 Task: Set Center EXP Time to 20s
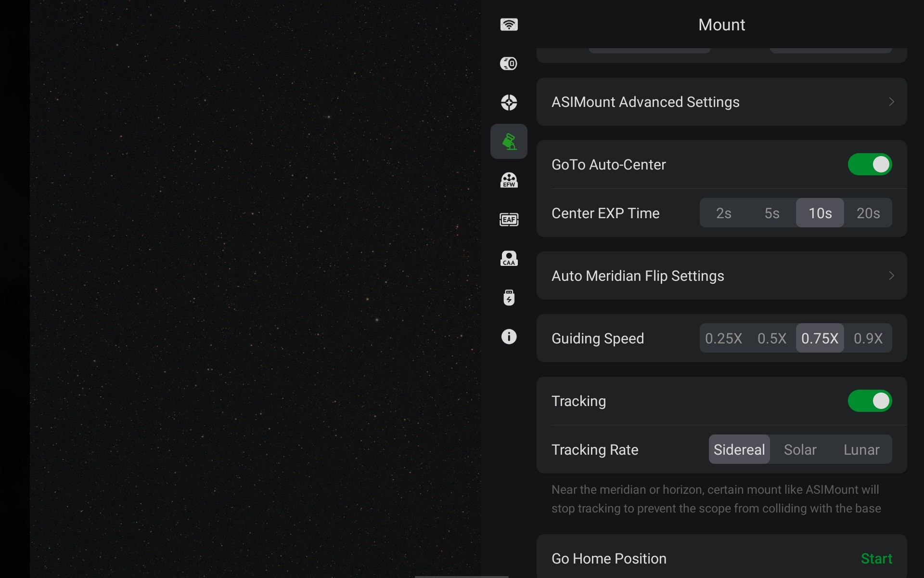point(868,213)
